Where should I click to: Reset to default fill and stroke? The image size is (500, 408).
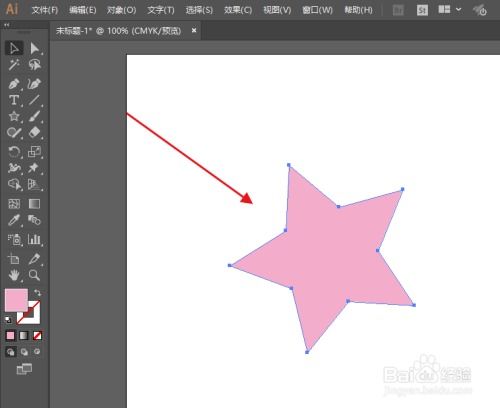8,320
